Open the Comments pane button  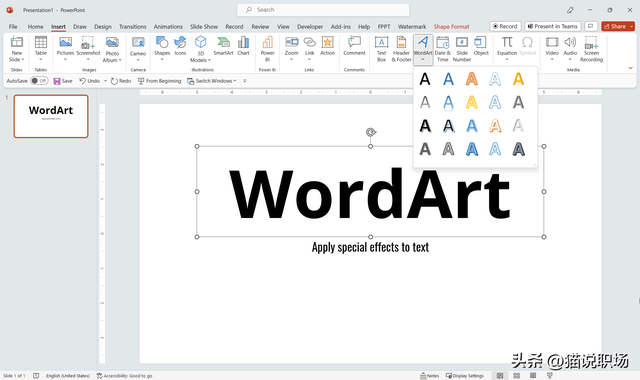(591, 27)
